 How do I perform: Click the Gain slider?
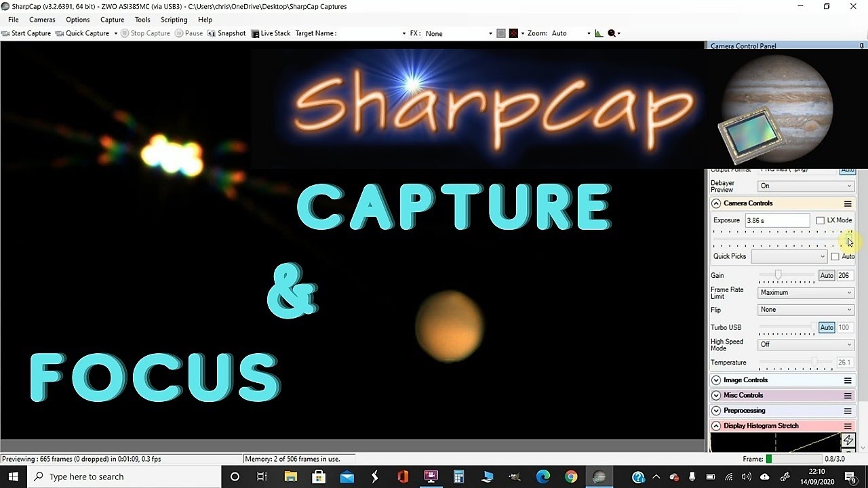pyautogui.click(x=787, y=275)
